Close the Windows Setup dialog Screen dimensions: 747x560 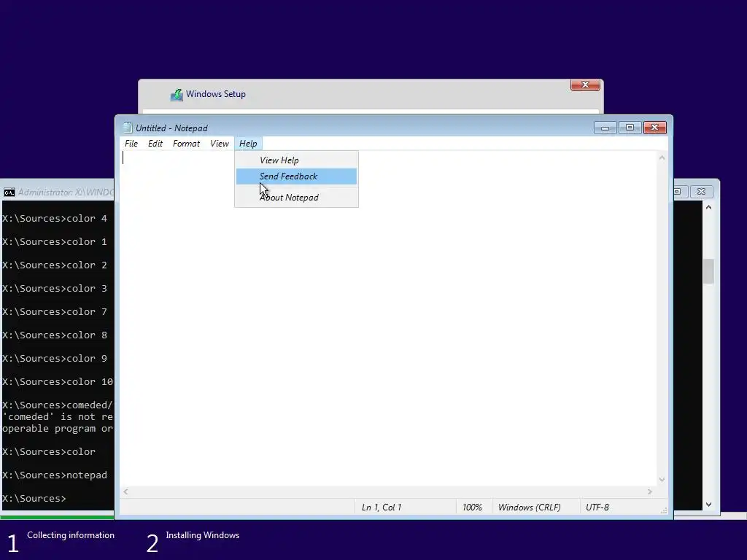click(585, 85)
